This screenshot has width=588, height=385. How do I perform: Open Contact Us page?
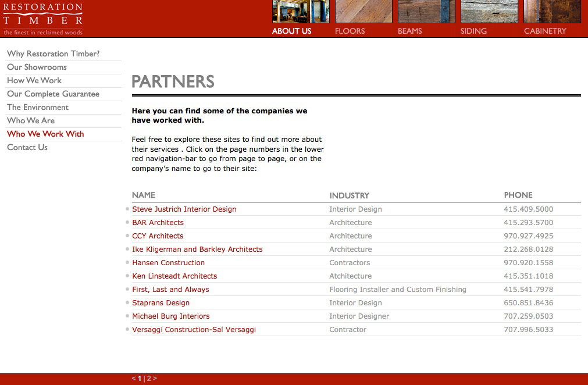click(27, 147)
